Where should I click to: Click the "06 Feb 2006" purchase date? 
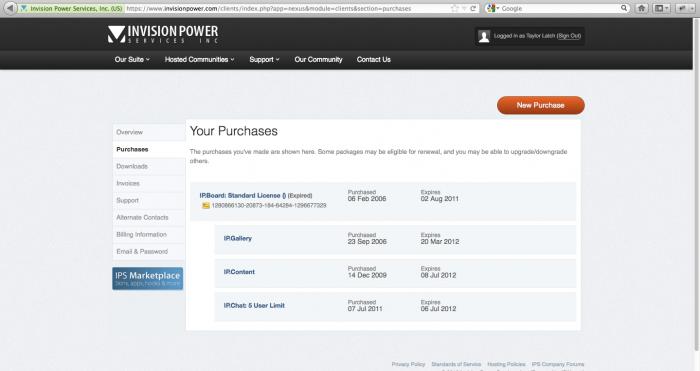(x=367, y=199)
